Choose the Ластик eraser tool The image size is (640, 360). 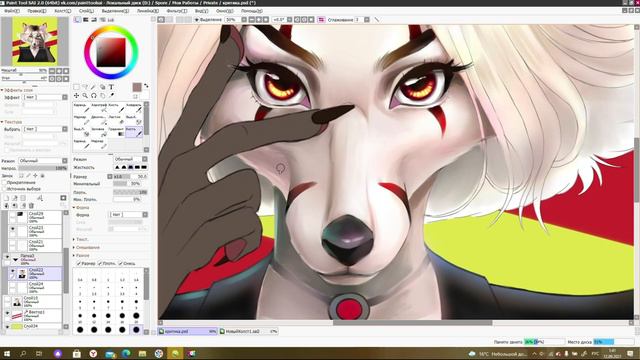click(x=117, y=120)
